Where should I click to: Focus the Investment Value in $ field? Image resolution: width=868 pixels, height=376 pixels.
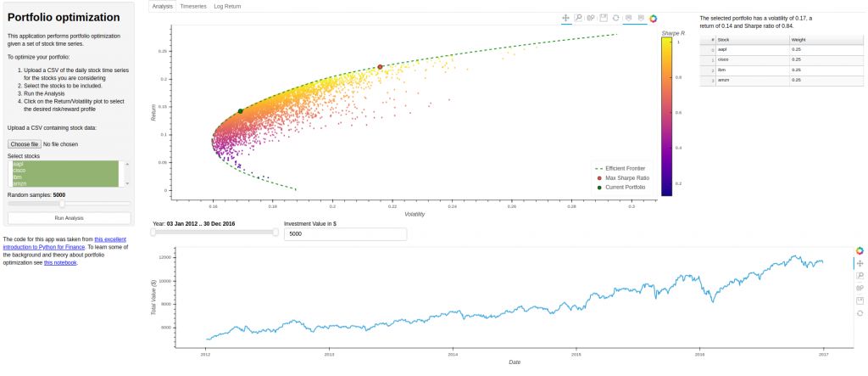(x=345, y=233)
